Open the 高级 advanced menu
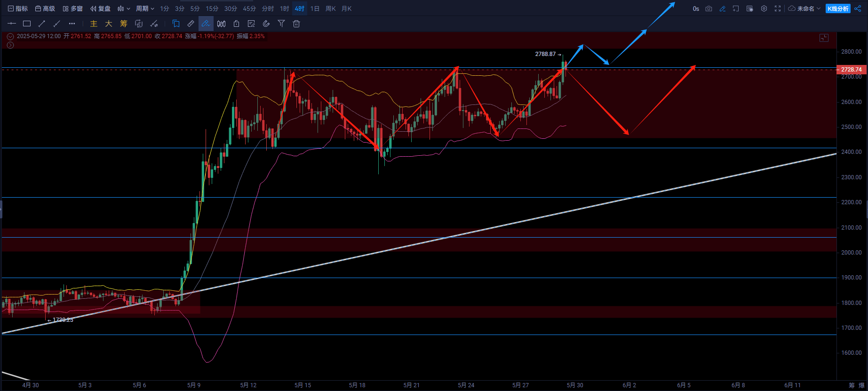 point(45,8)
